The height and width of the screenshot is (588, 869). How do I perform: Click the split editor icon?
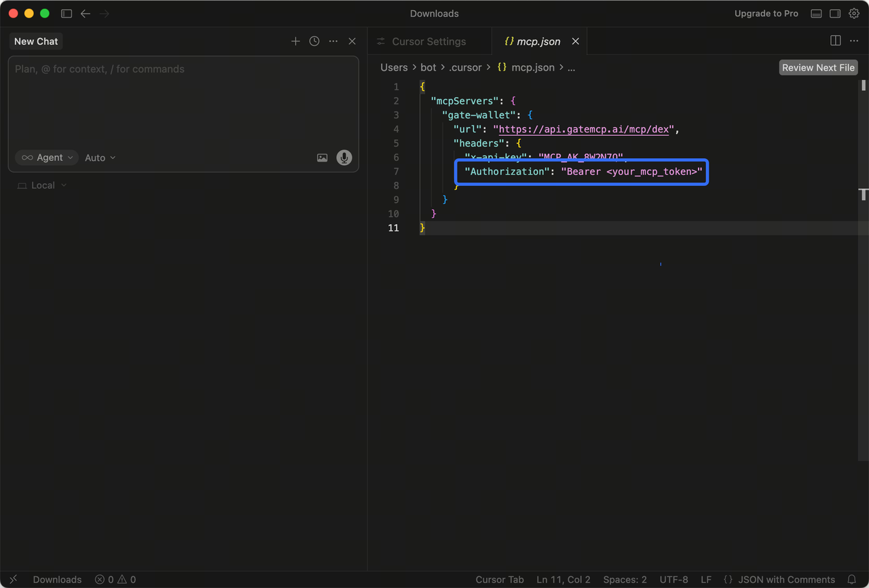[836, 41]
